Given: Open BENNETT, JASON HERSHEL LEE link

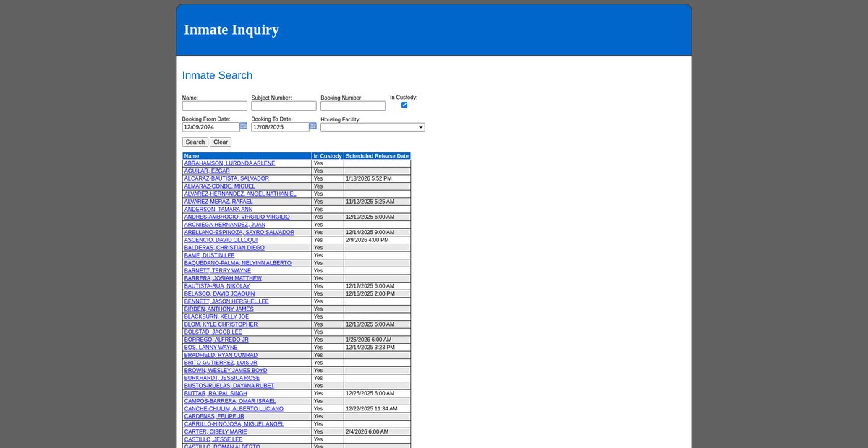Looking at the screenshot, I should tap(226, 301).
